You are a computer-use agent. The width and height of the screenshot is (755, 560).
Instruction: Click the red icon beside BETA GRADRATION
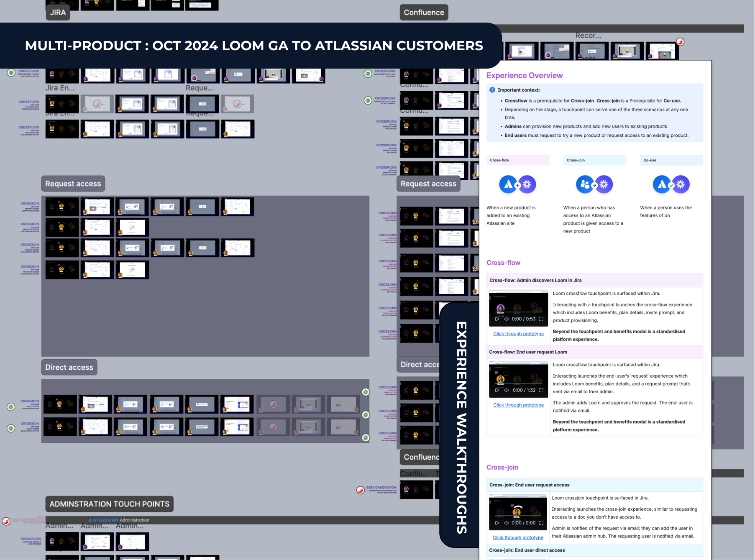(x=361, y=490)
